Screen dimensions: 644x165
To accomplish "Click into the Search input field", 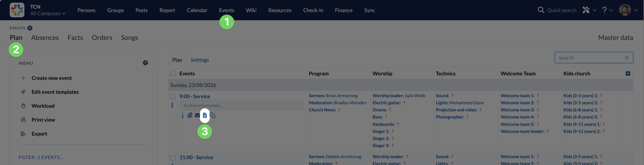I will pyautogui.click(x=590, y=58).
